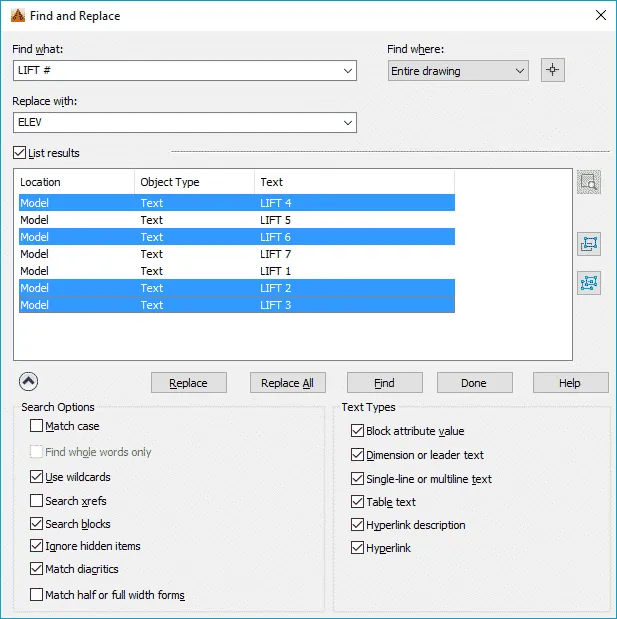Enable the Search xrefs checkbox

click(36, 501)
